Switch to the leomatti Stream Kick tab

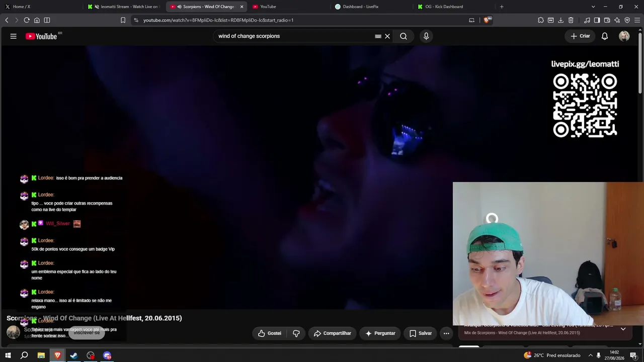[x=123, y=7]
